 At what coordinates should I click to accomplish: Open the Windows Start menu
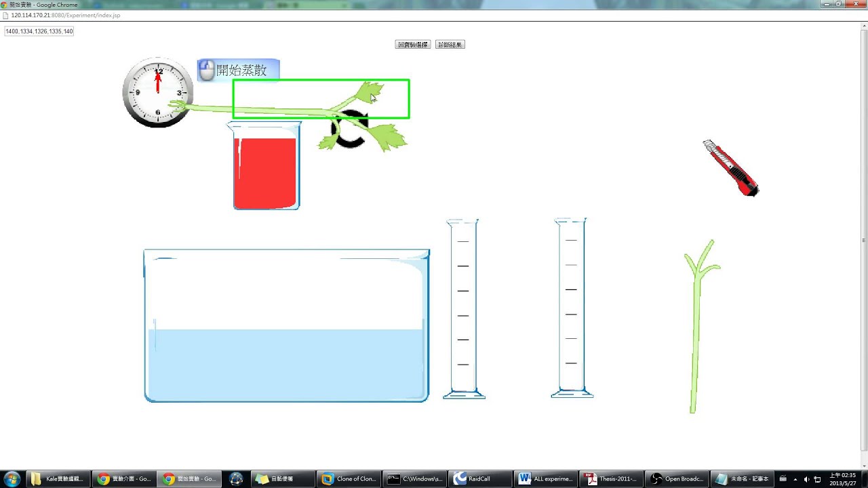tap(12, 479)
